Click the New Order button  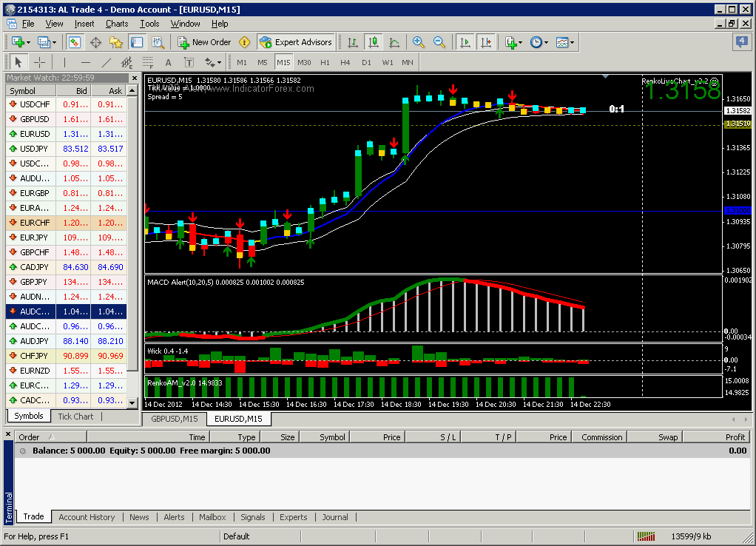coord(204,42)
